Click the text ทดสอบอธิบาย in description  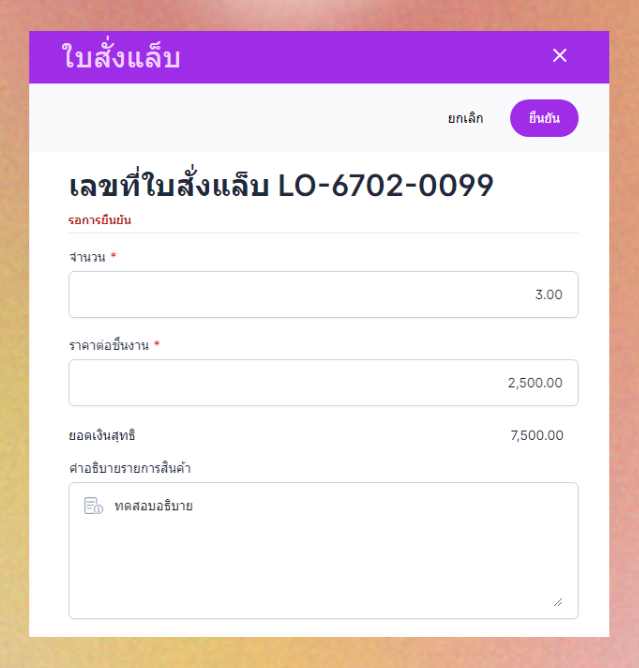coord(154,506)
